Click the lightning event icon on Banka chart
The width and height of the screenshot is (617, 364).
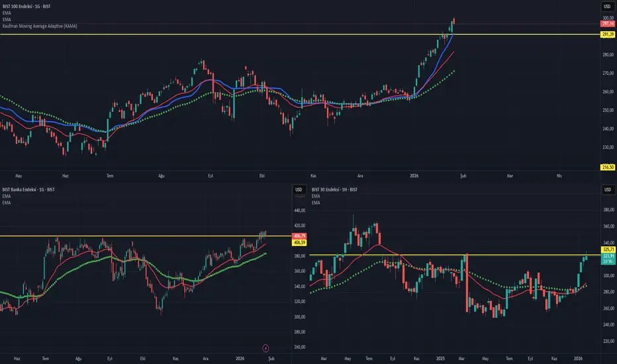266,346
